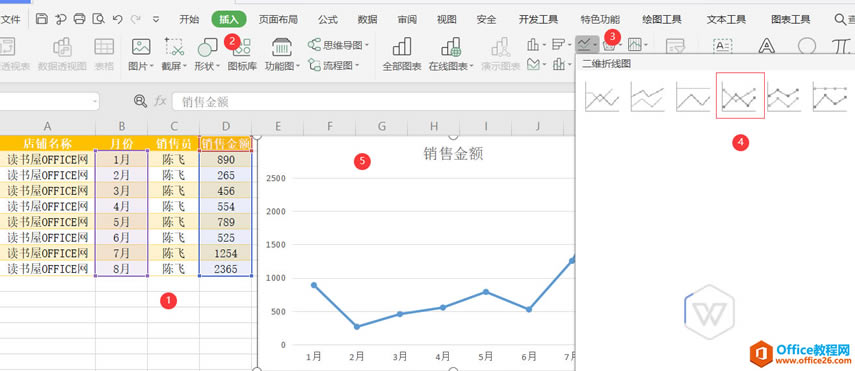Screen dimensions: 855x371
Task: Switch to the 页面布局 tab
Action: pyautogui.click(x=278, y=20)
